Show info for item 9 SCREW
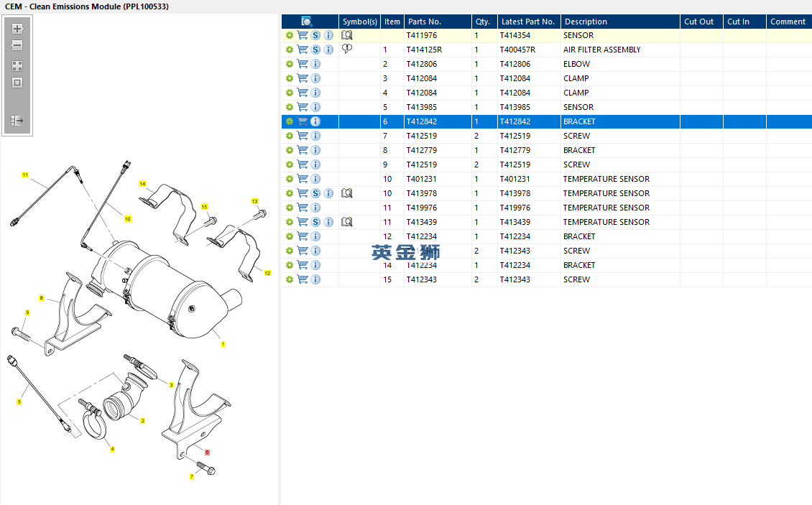The height and width of the screenshot is (505, 812). (315, 165)
